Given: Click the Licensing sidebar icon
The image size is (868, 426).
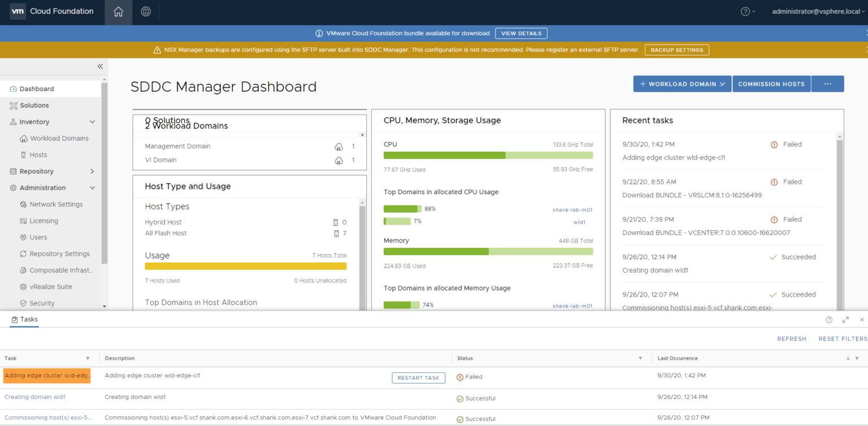Looking at the screenshot, I should [x=24, y=221].
